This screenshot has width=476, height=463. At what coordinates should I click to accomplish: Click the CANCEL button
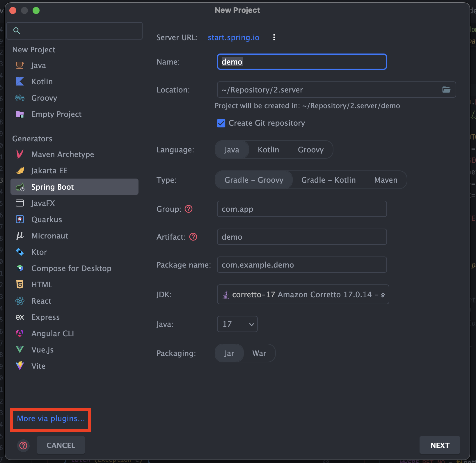click(61, 445)
